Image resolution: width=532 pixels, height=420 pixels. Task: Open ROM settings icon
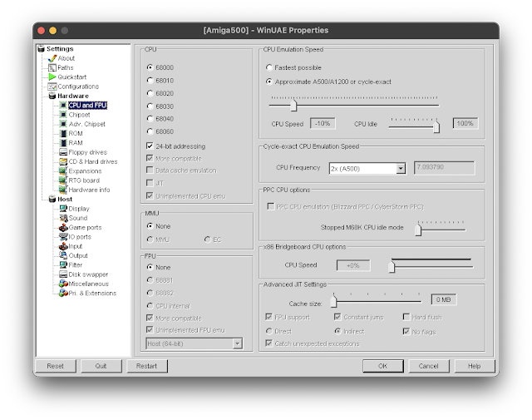(63, 133)
